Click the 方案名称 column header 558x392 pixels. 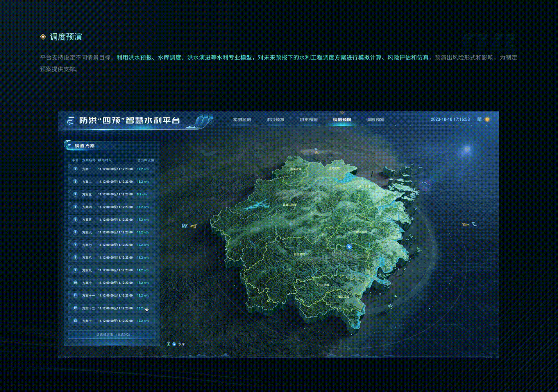click(x=89, y=160)
